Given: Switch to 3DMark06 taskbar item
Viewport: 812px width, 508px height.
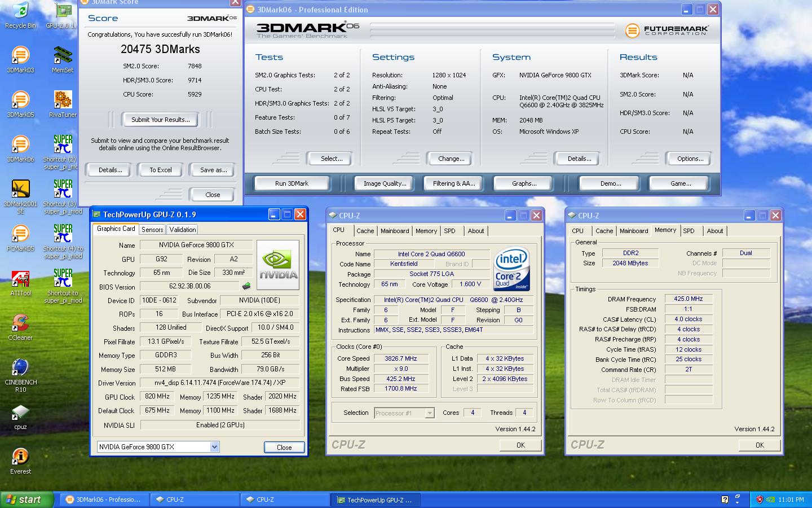Looking at the screenshot, I should click(x=105, y=500).
